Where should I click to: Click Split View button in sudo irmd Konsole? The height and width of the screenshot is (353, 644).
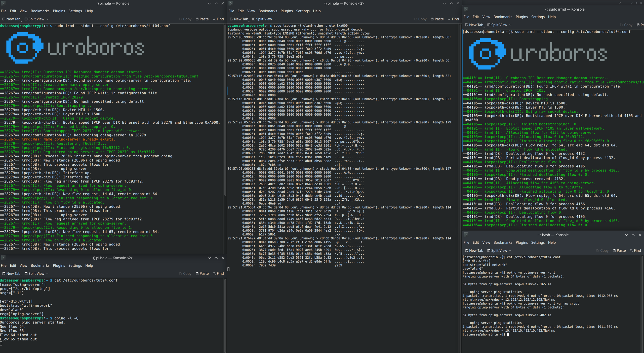(x=497, y=25)
